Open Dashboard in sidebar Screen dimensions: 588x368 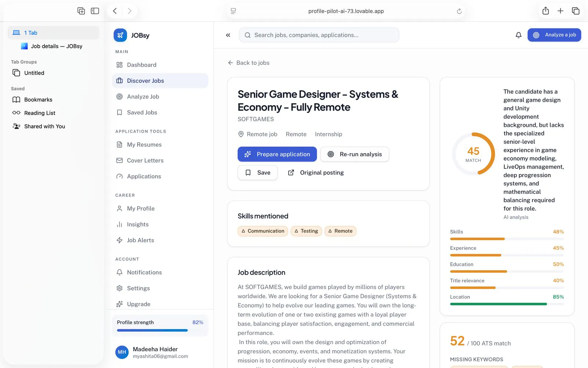[x=160, y=65]
